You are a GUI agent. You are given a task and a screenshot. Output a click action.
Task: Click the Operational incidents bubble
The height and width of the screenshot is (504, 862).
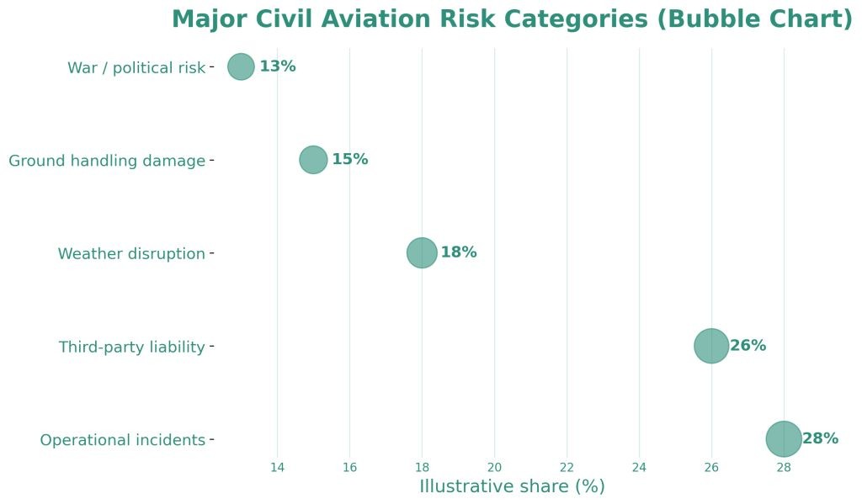(784, 438)
